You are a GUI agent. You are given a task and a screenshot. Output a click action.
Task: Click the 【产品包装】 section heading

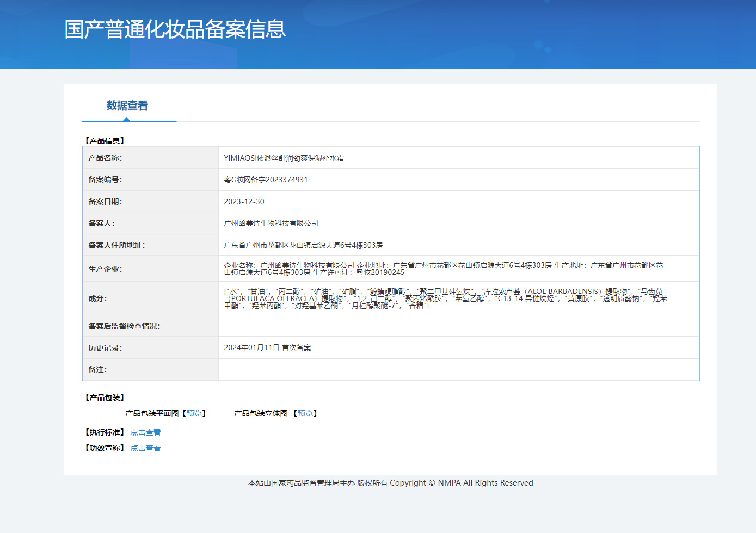105,397
